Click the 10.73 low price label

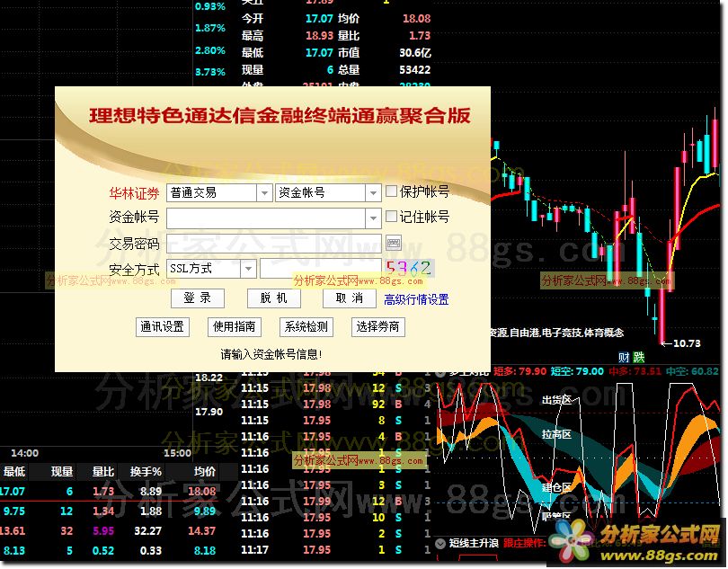pos(687,343)
